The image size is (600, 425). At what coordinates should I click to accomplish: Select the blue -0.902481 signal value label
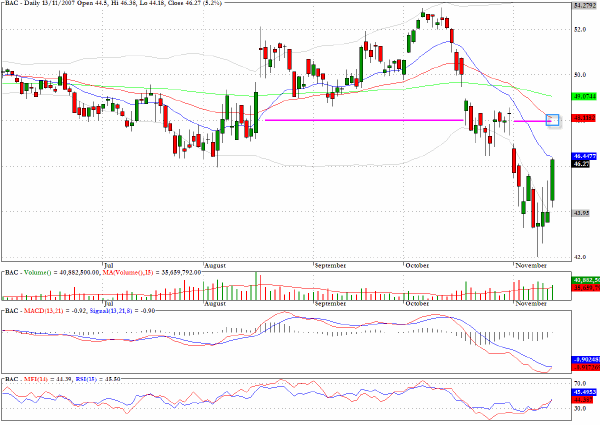pos(584,360)
